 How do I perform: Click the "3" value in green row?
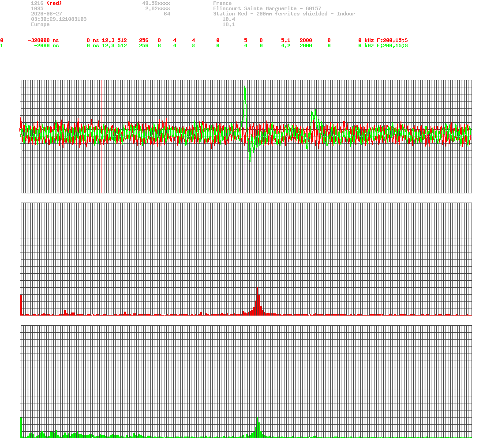coord(193,45)
